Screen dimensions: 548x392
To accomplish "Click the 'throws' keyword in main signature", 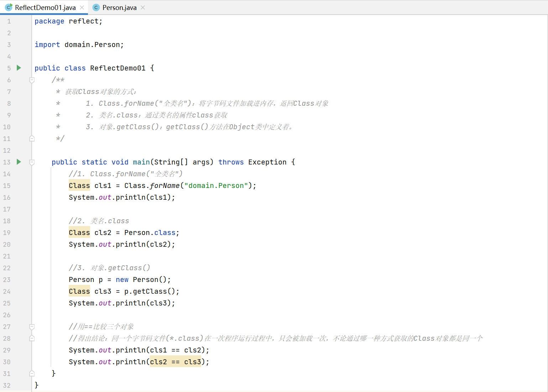I will pos(231,162).
